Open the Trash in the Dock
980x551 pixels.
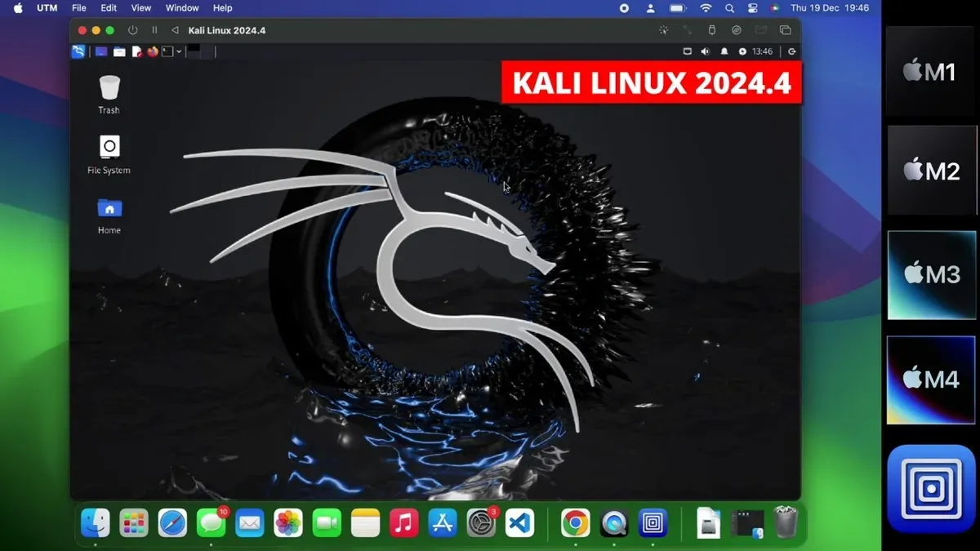[786, 522]
